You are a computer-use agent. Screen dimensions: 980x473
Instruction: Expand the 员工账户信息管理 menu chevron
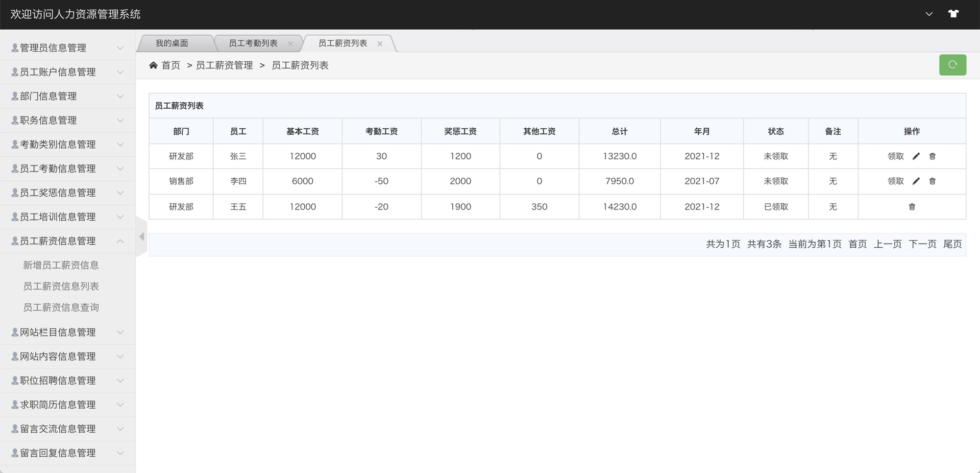click(120, 72)
